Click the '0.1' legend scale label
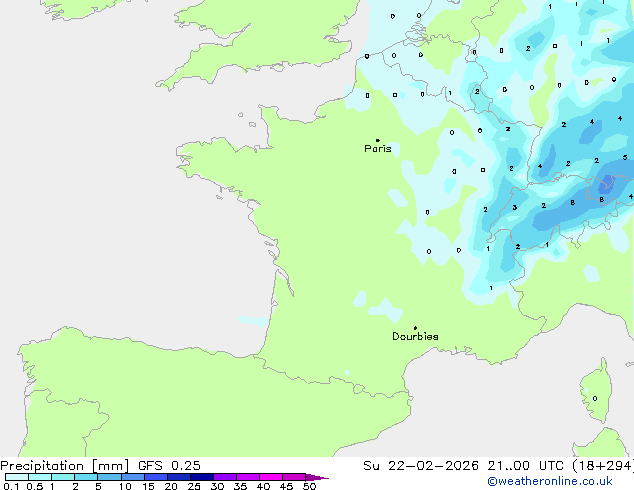The image size is (634, 490). (11, 486)
